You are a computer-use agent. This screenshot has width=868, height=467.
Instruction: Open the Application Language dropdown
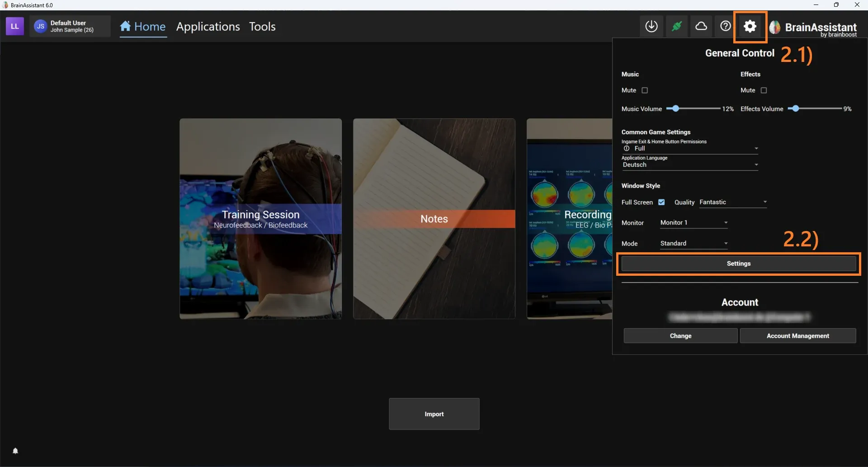[x=690, y=165]
